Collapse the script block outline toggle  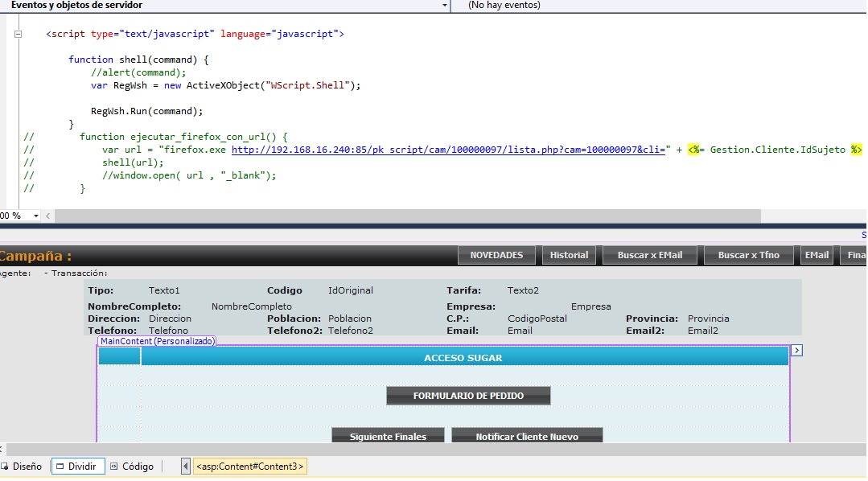click(x=18, y=34)
